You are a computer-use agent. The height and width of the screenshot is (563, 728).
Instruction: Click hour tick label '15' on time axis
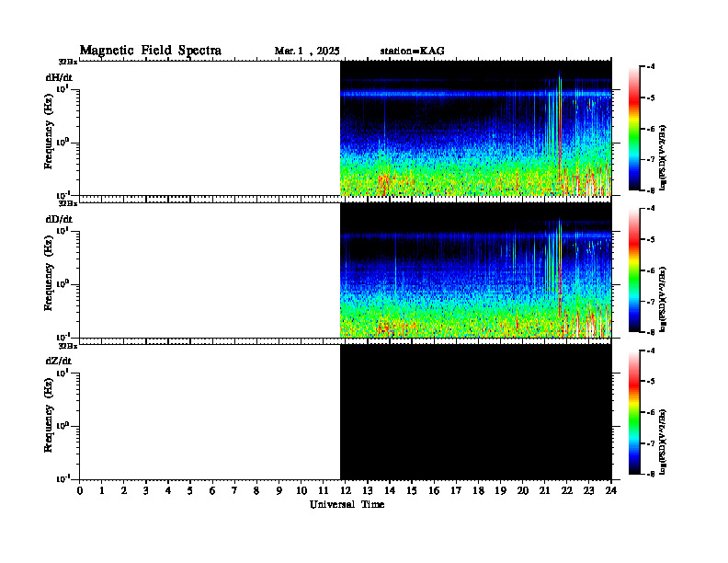(412, 490)
